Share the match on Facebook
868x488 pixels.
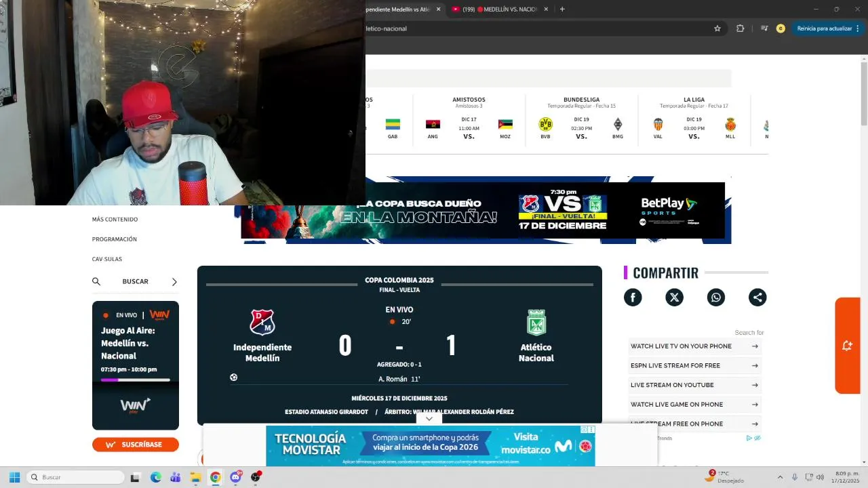(x=633, y=298)
